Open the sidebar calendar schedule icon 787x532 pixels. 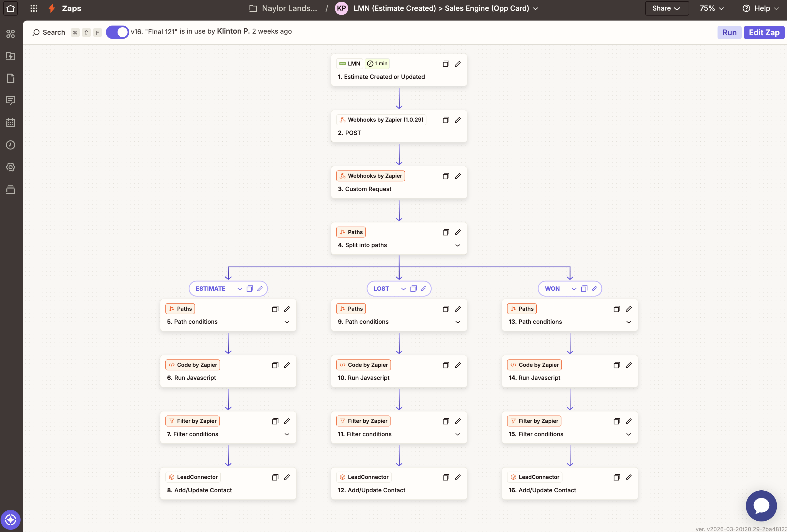pyautogui.click(x=11, y=122)
